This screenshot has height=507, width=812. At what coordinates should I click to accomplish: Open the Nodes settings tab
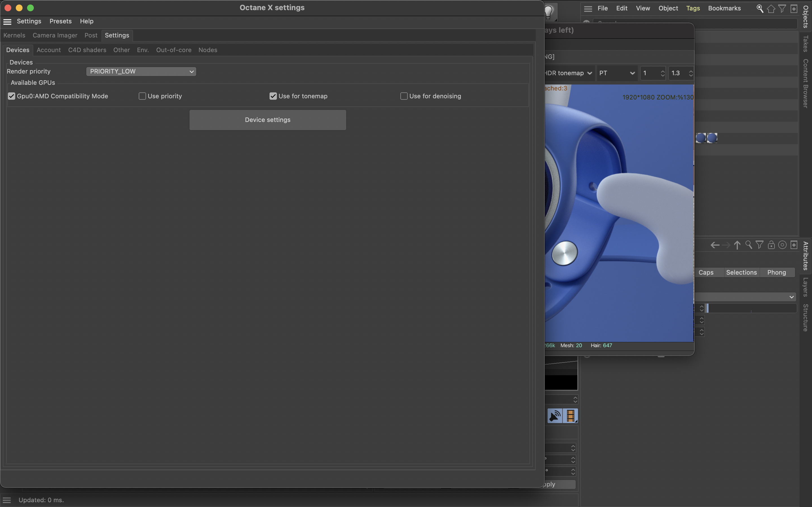(208, 50)
